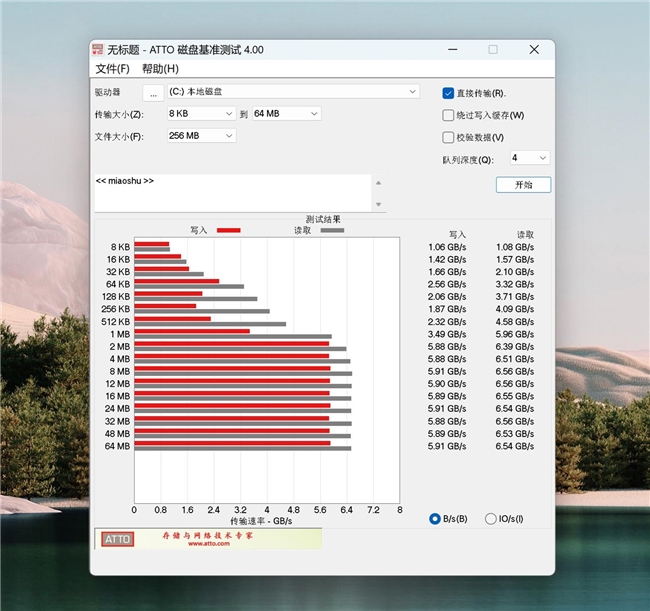Open the 64 MB maximum transfer size dropdown
This screenshot has height=611, width=650.
pyautogui.click(x=286, y=114)
